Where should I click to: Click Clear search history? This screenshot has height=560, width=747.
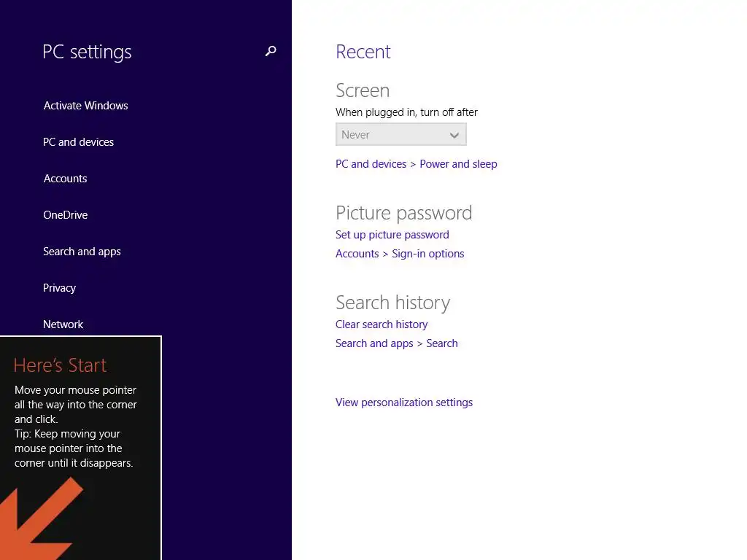coord(382,324)
